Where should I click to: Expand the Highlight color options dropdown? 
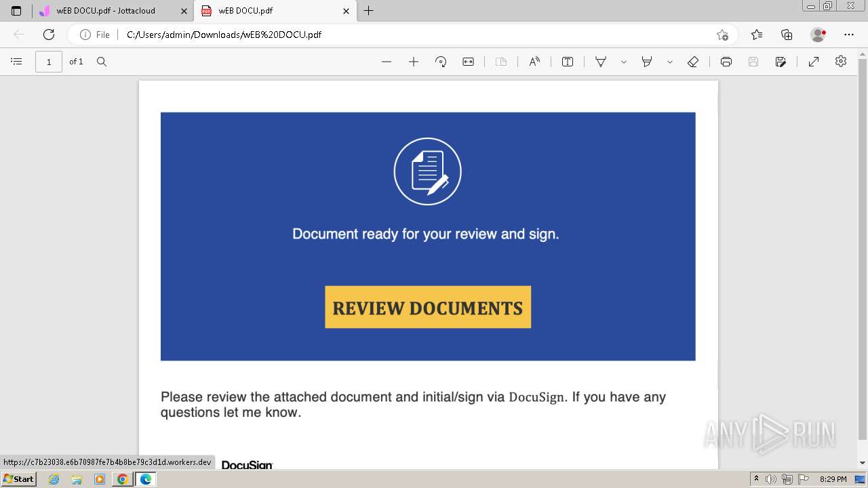click(669, 62)
